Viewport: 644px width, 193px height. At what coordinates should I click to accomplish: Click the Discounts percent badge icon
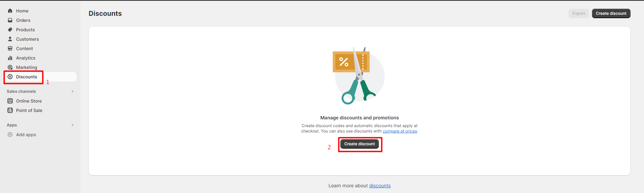tap(10, 77)
